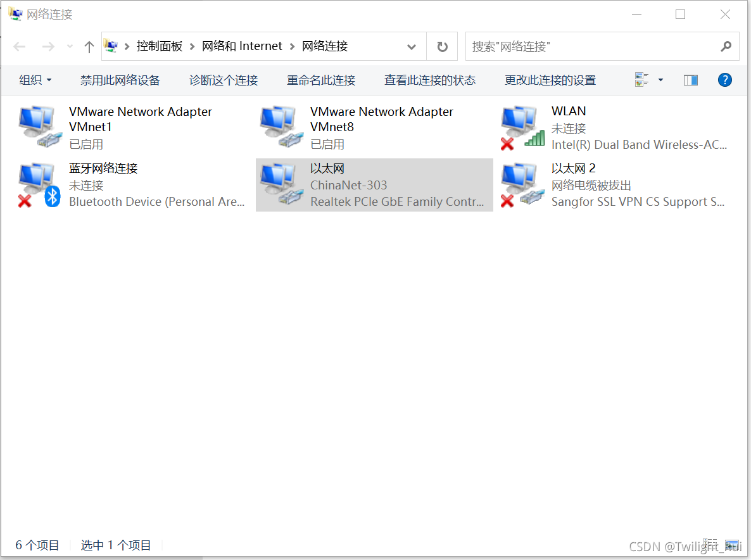Toggle the preview pane icon
The image size is (751, 560).
691,80
